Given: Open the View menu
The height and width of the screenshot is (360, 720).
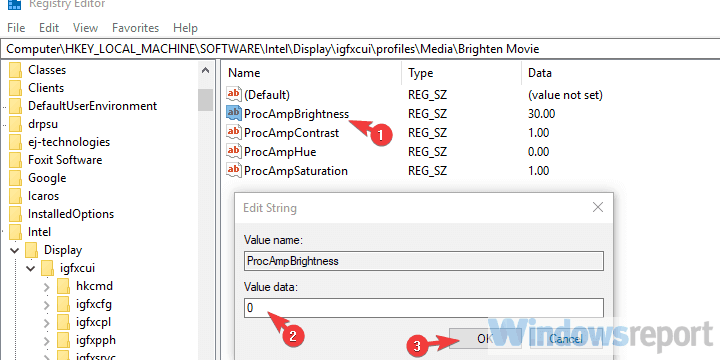Looking at the screenshot, I should 85,28.
